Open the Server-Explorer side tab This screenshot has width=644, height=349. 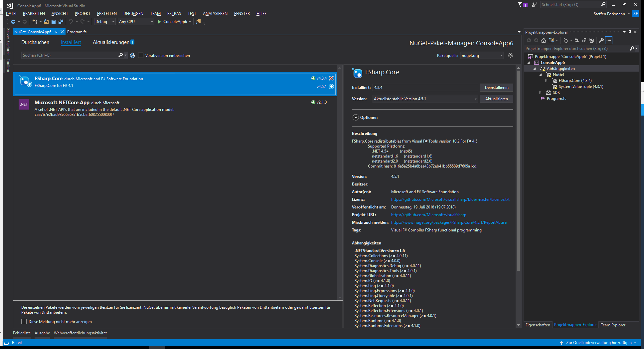(8, 42)
